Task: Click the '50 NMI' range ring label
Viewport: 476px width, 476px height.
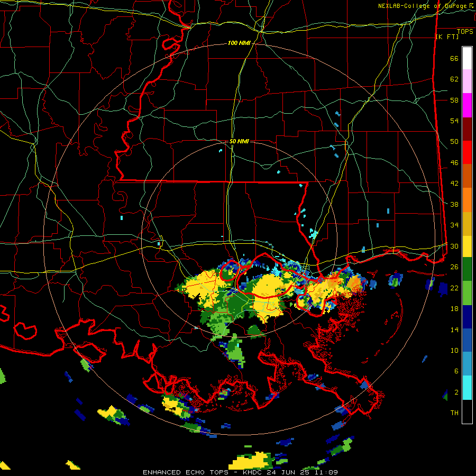Action: [239, 141]
